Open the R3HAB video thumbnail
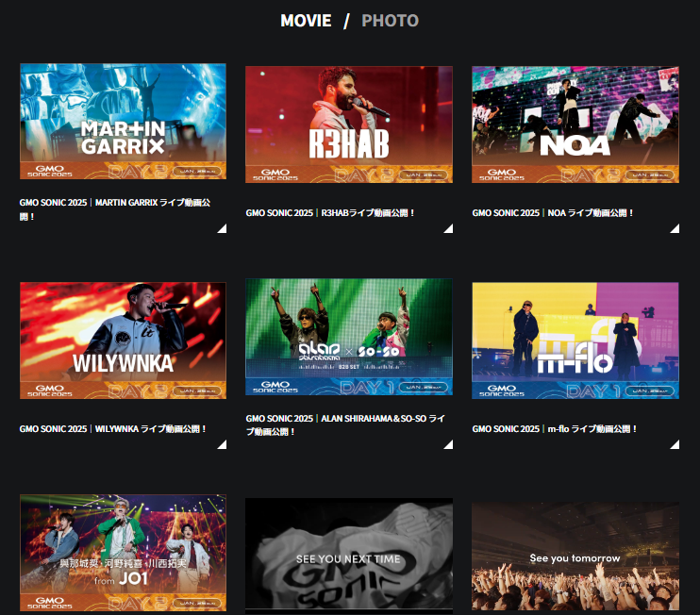 point(349,125)
